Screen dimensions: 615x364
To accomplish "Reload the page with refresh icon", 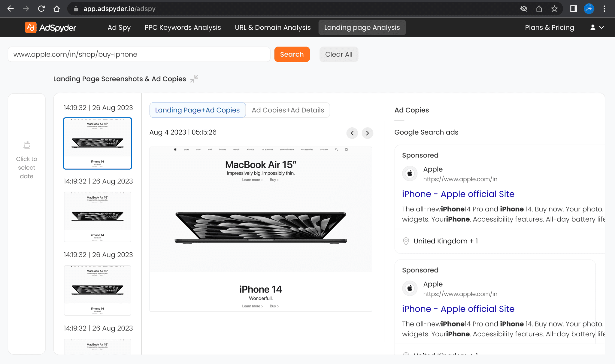I will click(41, 9).
